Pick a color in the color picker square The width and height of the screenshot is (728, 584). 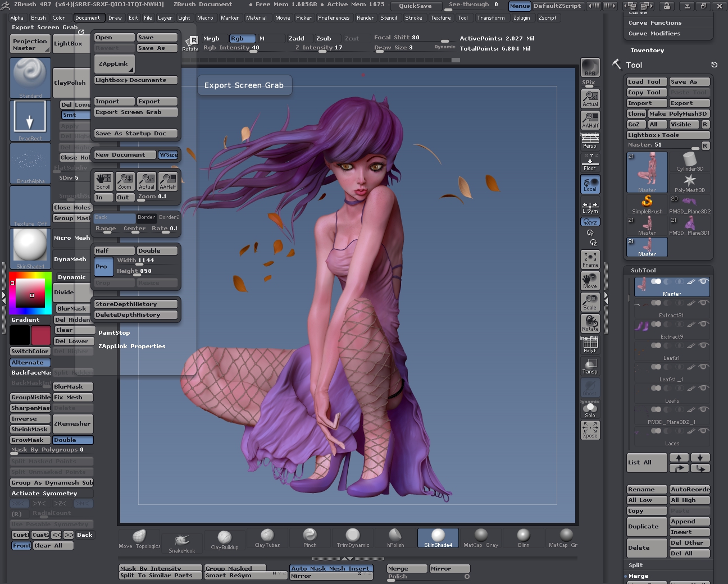coord(30,293)
